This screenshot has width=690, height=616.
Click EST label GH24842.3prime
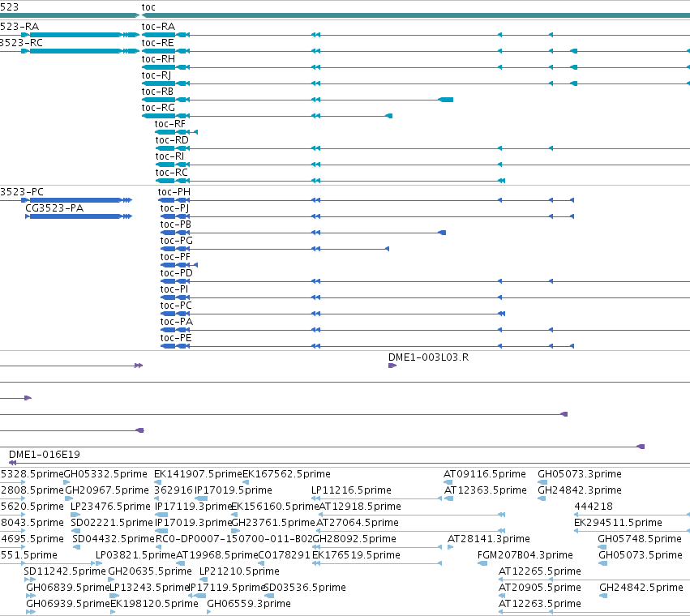pos(580,490)
